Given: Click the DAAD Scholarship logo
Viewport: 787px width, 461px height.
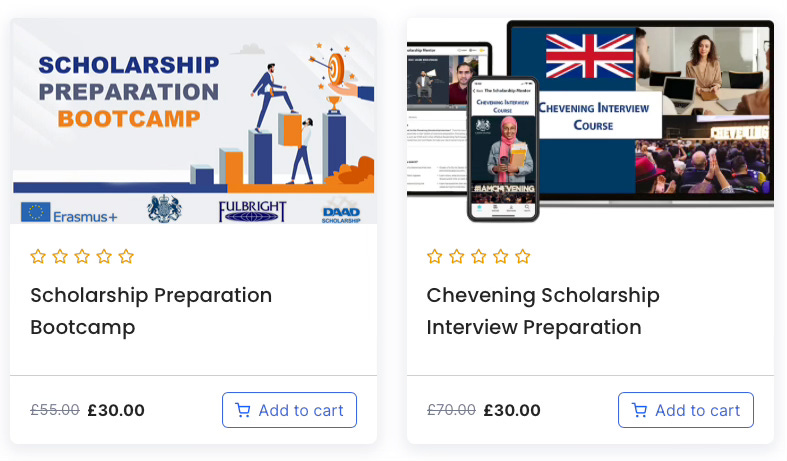Looking at the screenshot, I should tap(341, 215).
